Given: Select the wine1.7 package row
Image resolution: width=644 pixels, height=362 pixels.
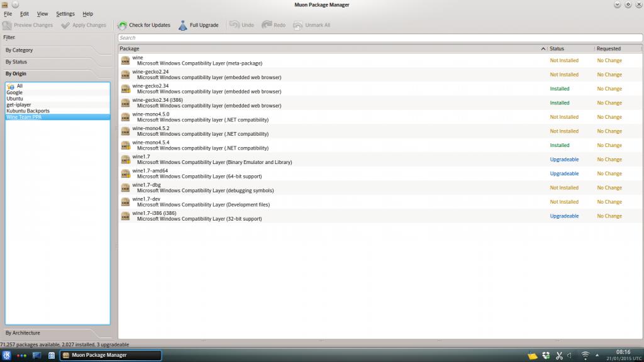Looking at the screenshot, I should [x=380, y=160].
